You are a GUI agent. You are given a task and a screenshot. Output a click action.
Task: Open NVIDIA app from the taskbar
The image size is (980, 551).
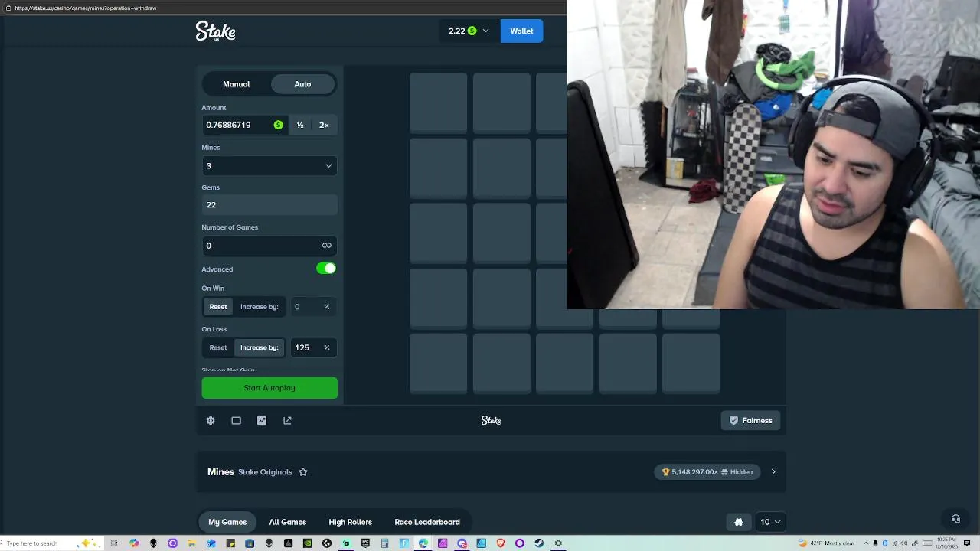(x=307, y=543)
